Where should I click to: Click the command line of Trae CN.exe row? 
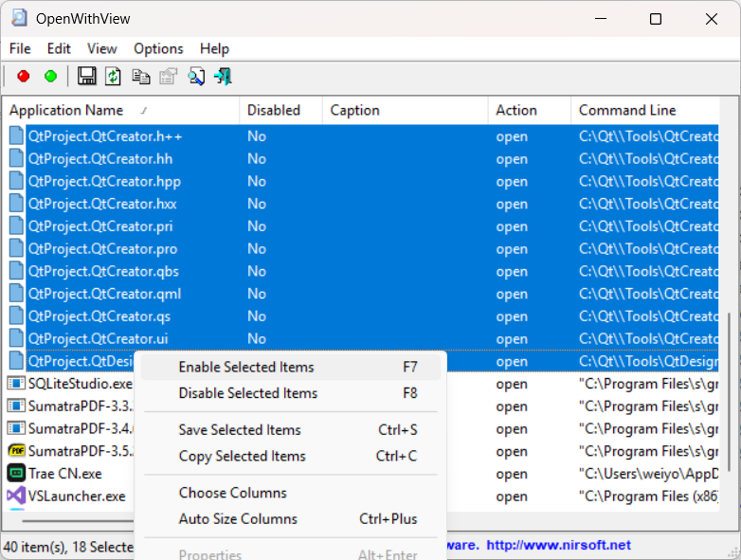tap(649, 474)
